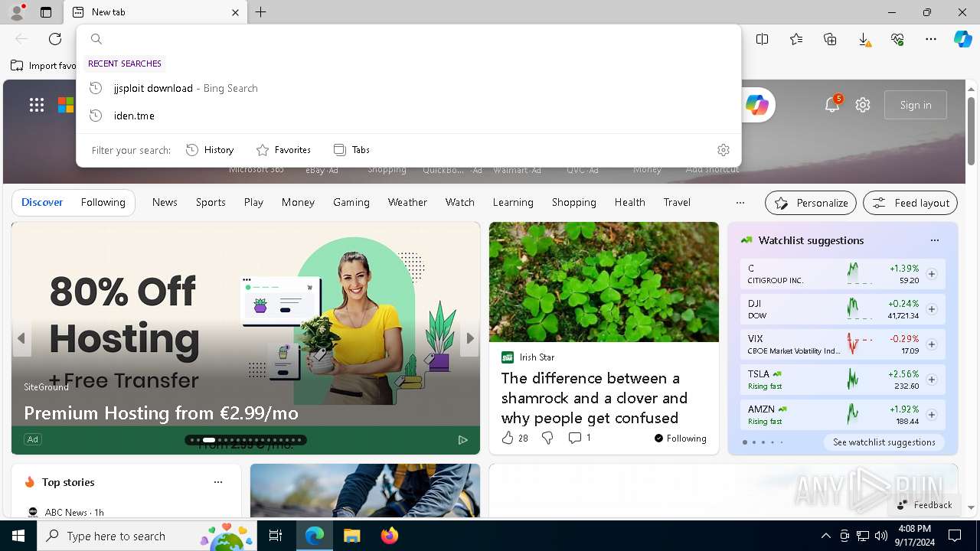Close the New tab tab
Viewport: 980px width, 551px height.
click(235, 12)
